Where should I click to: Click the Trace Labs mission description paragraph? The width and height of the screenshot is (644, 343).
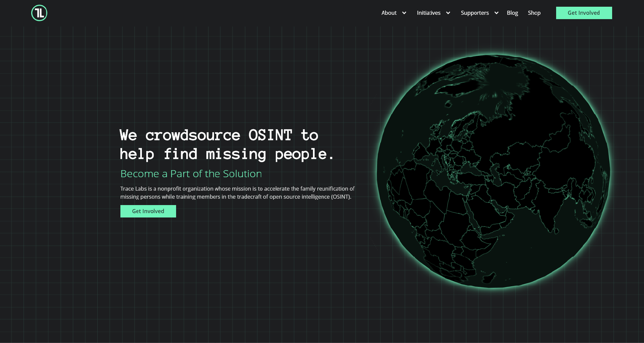pyautogui.click(x=237, y=193)
